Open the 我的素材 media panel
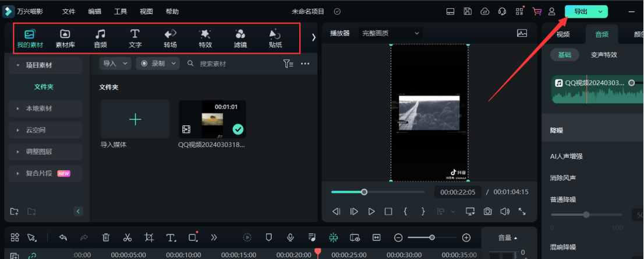 click(30, 38)
